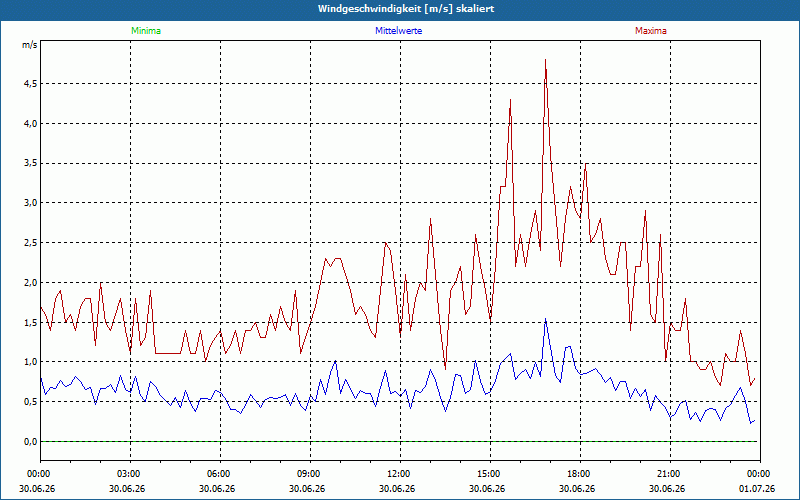Select the 18:00 time axis marker

580,474
